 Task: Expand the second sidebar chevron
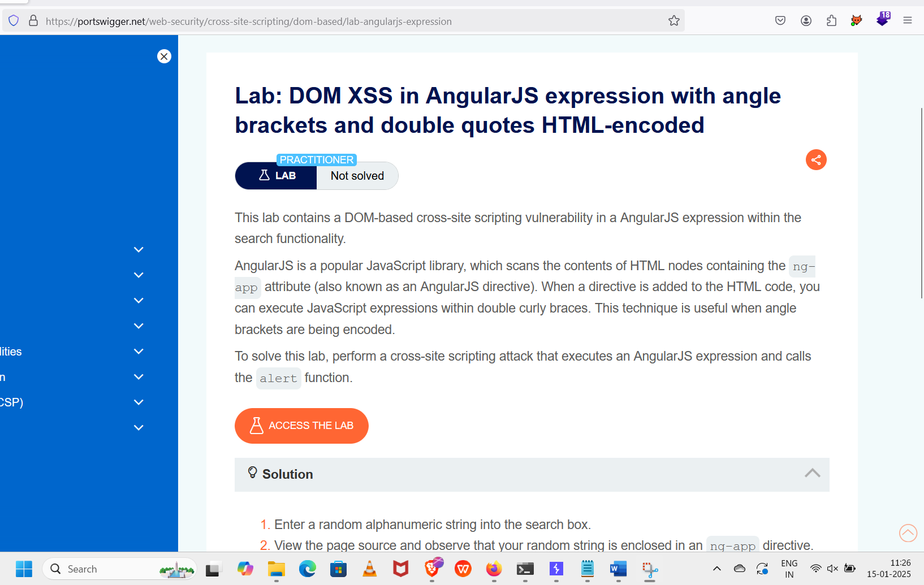tap(139, 275)
